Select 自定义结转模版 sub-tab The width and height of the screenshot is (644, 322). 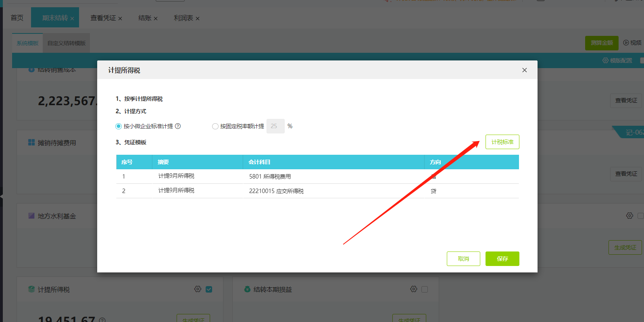(67, 43)
